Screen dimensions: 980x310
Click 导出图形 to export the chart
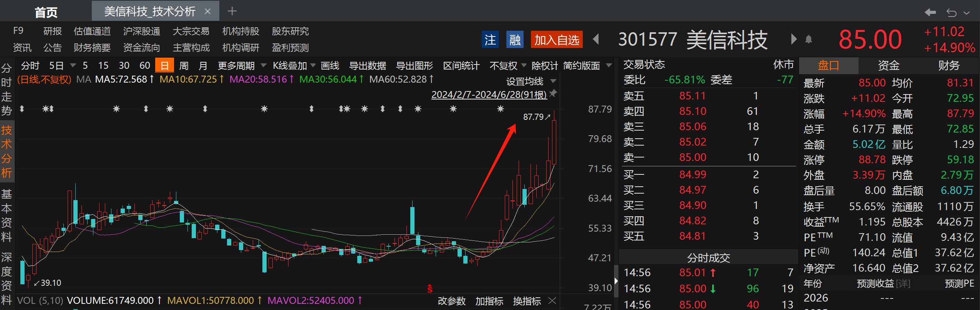415,66
